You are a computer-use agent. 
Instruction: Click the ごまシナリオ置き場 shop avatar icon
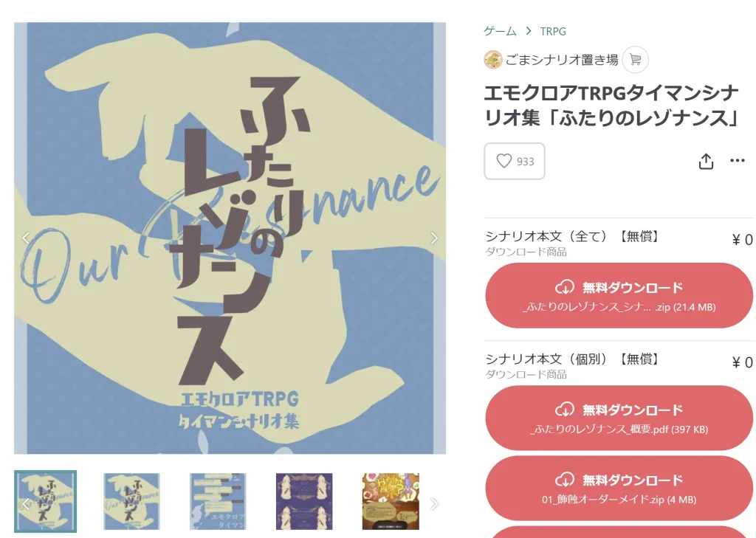click(x=492, y=60)
